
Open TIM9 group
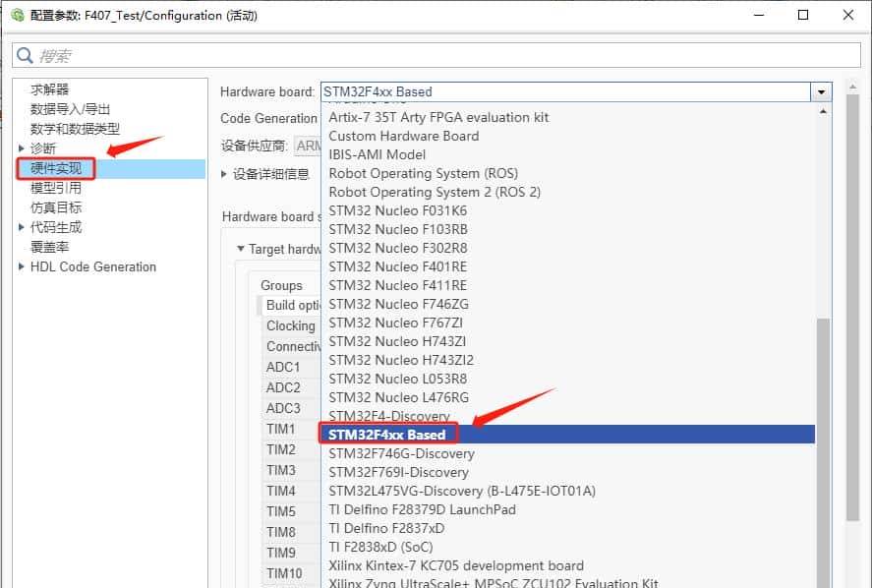[291, 553]
